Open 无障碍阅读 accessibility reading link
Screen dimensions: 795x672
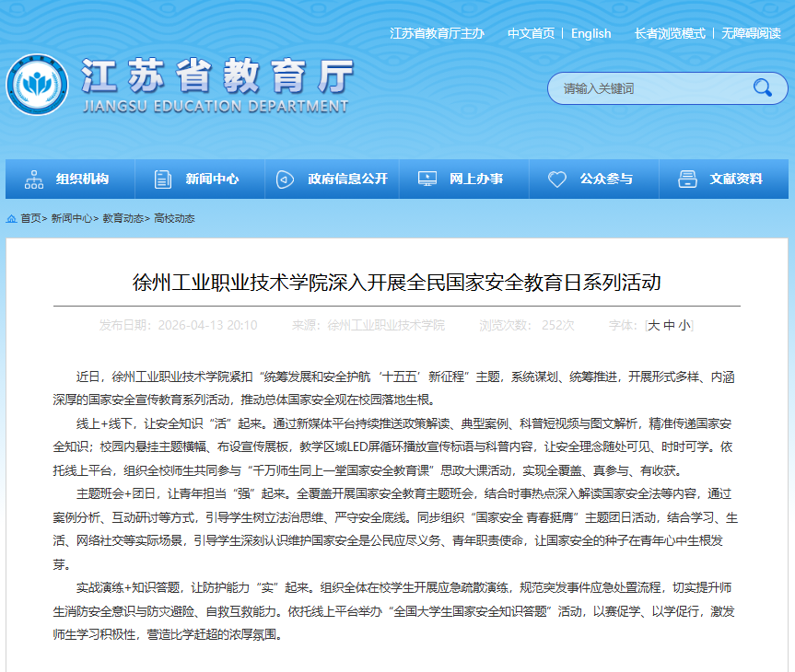pos(751,33)
